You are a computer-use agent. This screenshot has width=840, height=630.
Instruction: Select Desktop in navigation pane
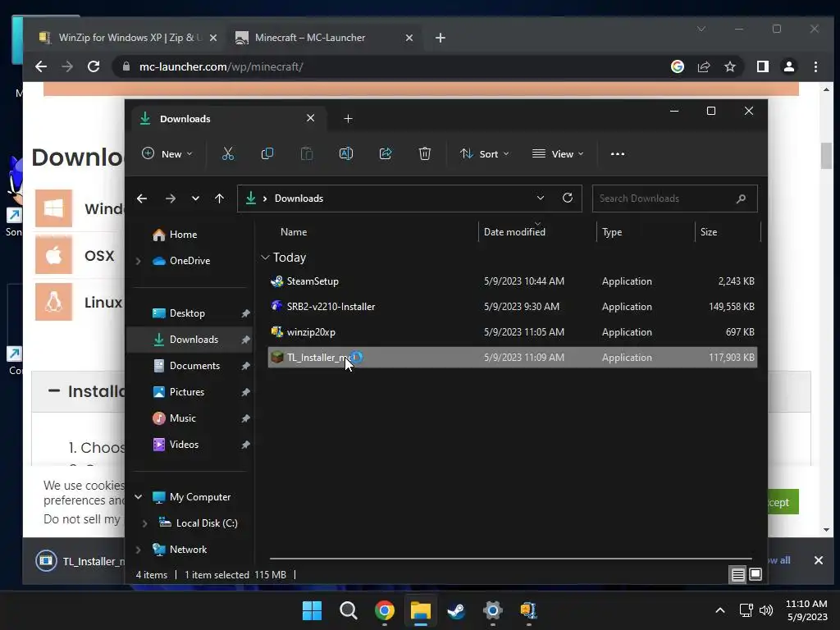[x=187, y=313]
